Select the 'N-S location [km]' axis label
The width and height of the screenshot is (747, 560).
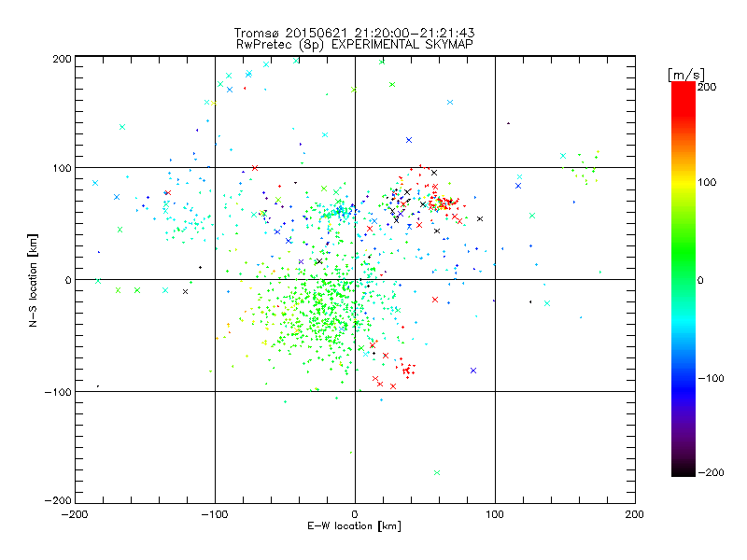point(33,281)
